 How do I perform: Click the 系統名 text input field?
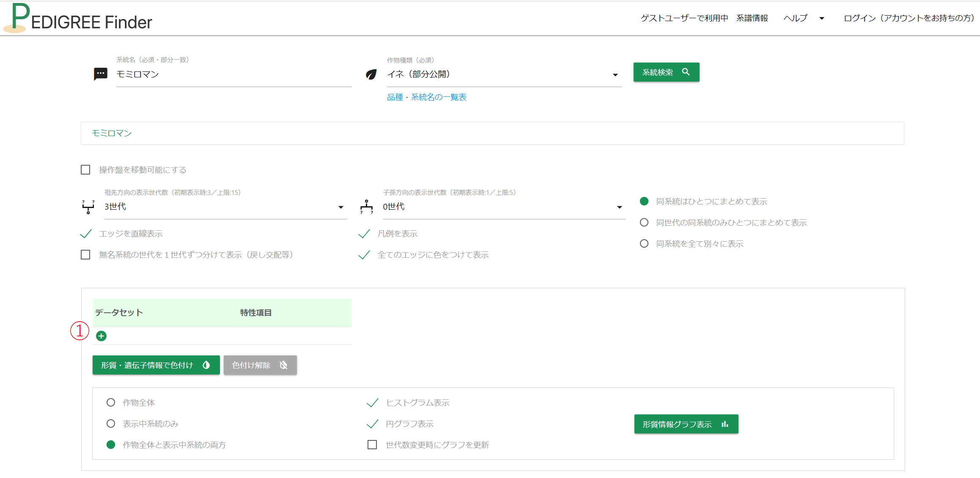coord(233,75)
